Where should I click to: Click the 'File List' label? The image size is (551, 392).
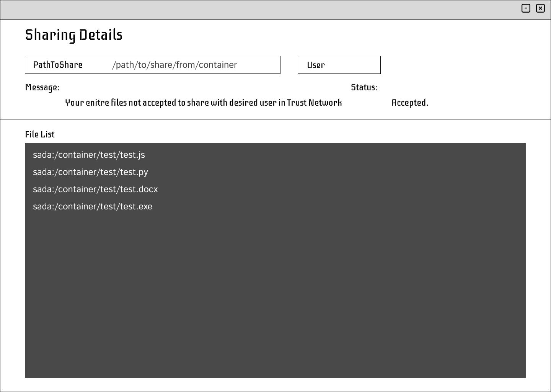pos(40,134)
